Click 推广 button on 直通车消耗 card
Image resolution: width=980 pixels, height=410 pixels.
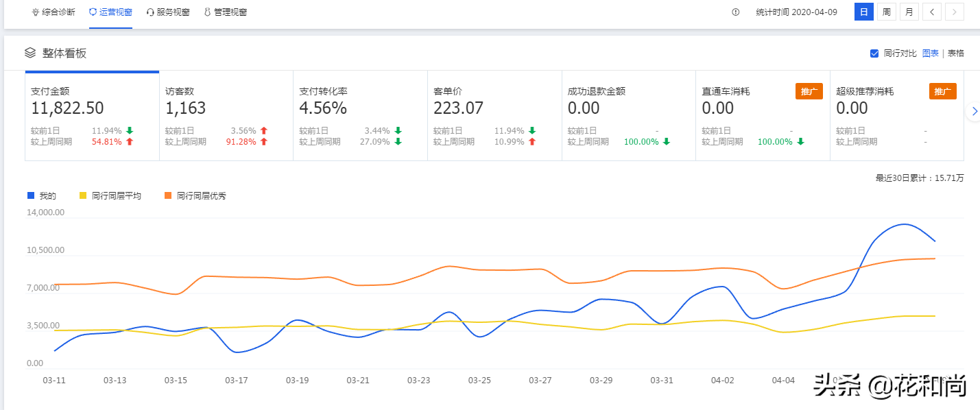[809, 91]
